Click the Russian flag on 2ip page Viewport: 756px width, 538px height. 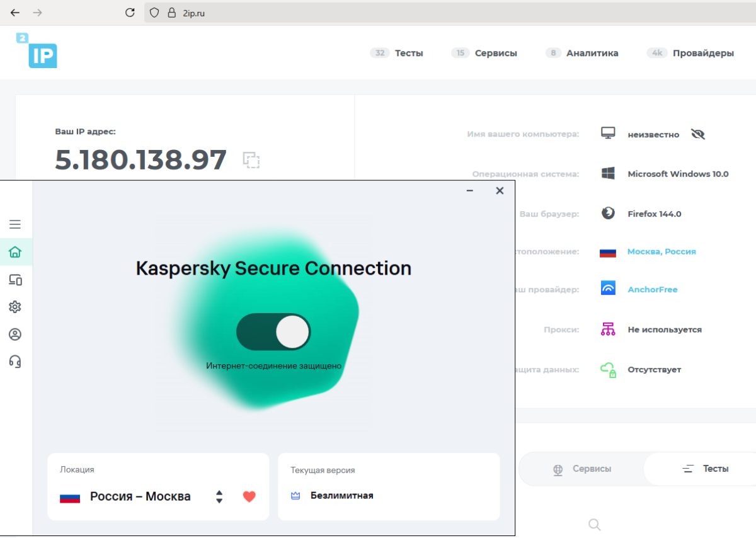tap(608, 252)
